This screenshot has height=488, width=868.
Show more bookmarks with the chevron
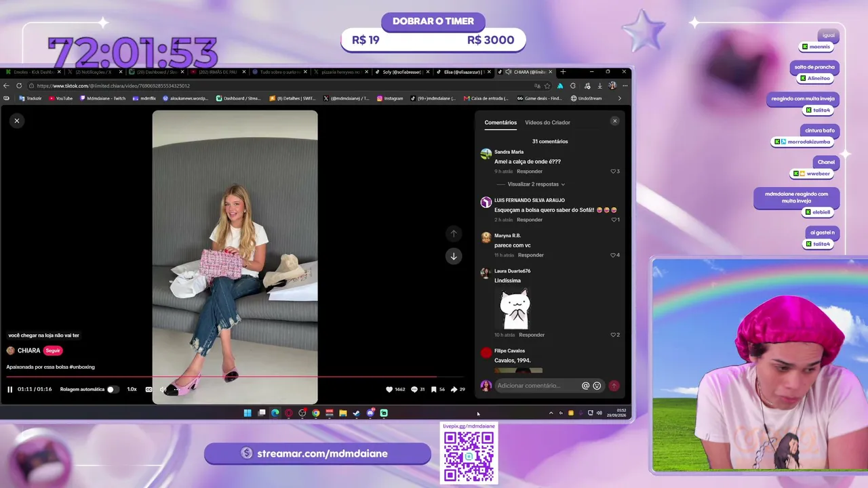pyautogui.click(x=620, y=98)
